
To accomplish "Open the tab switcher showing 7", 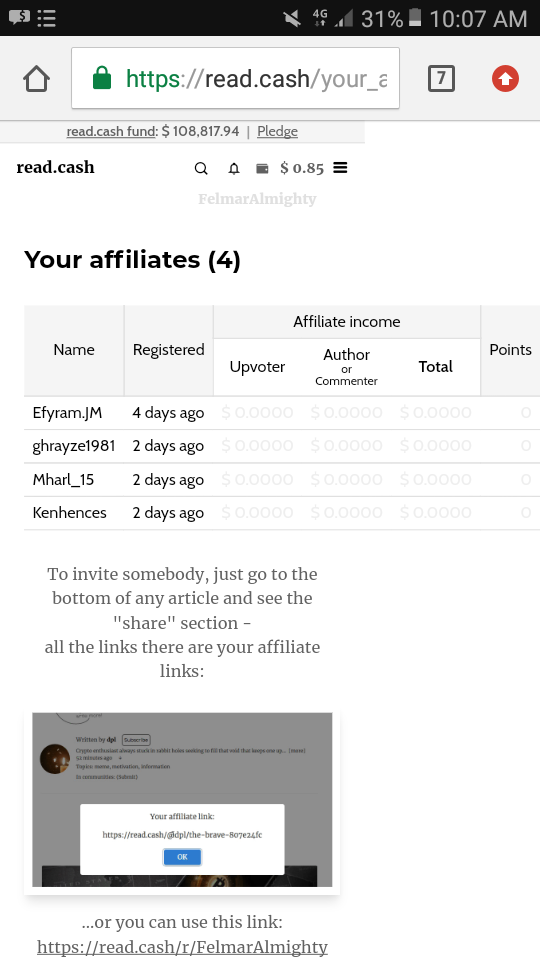I will (x=441, y=79).
